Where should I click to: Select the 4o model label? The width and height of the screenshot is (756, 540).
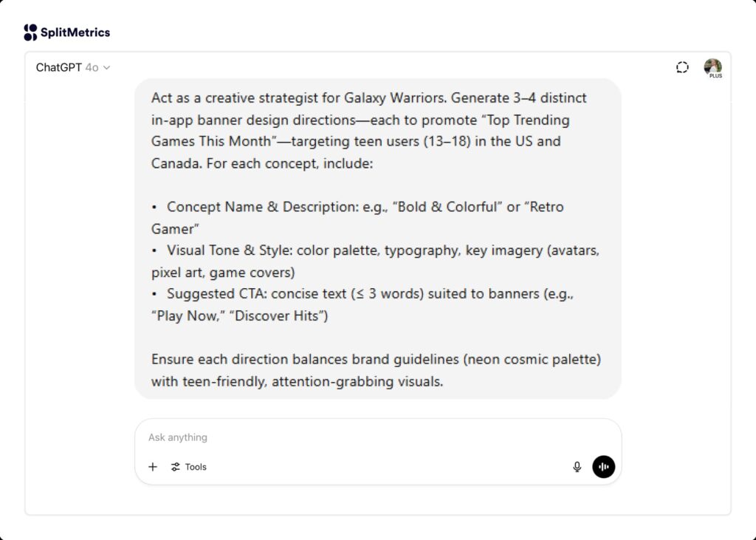pos(92,67)
